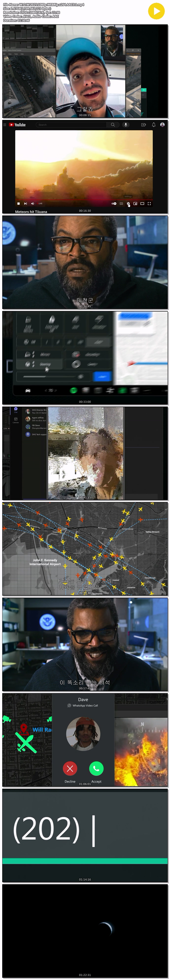Toggle subtitles button in YouTube player
The width and height of the screenshot is (170, 980).
click(x=121, y=204)
